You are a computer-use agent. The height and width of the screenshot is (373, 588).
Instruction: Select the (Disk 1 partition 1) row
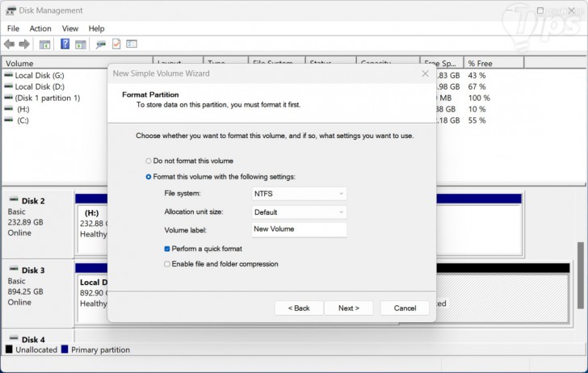47,98
